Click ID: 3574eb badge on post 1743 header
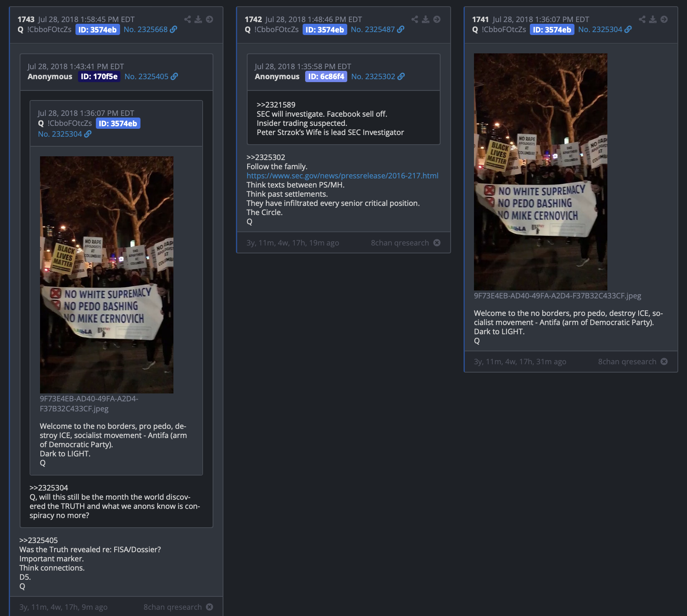 tap(98, 30)
